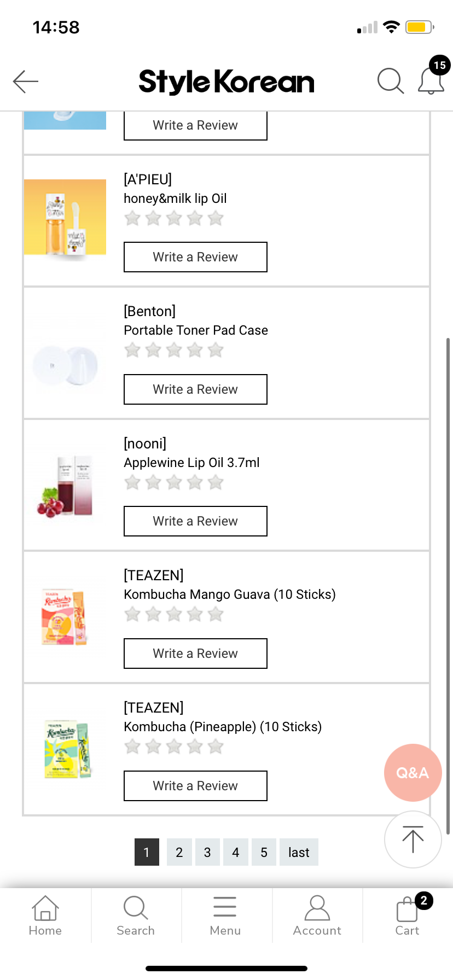Image resolution: width=453 pixels, height=980 pixels.
Task: Open the search magnifier in header
Action: (390, 81)
